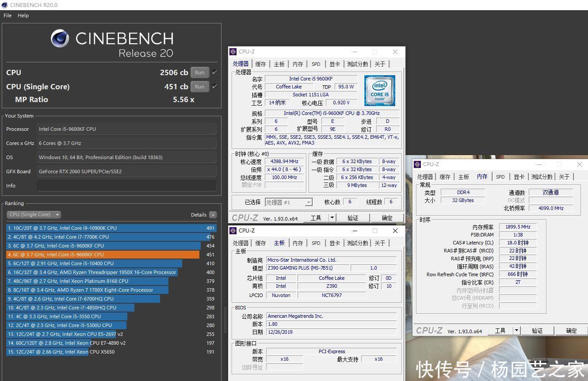
Task: Select the Xeon CPU X5650 ranking row
Action: point(111,352)
